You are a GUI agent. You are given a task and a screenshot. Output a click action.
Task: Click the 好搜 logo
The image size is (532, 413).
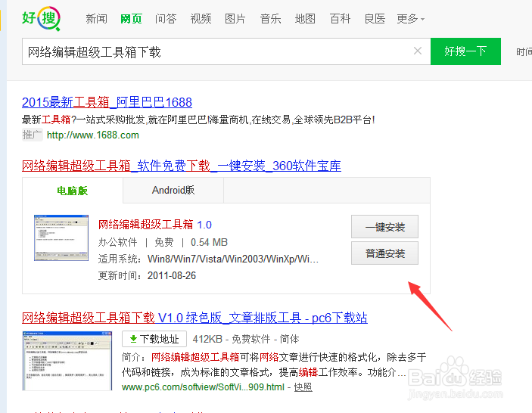coord(41,18)
